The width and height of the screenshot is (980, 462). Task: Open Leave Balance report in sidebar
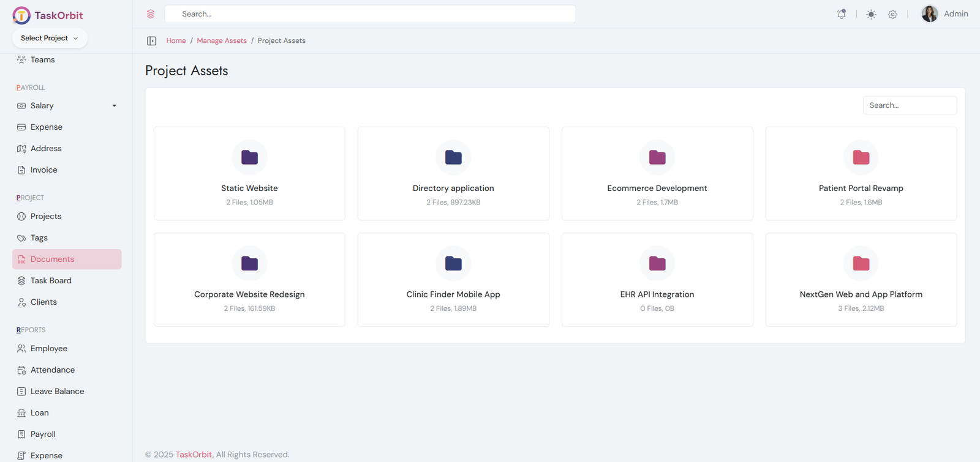coord(57,392)
